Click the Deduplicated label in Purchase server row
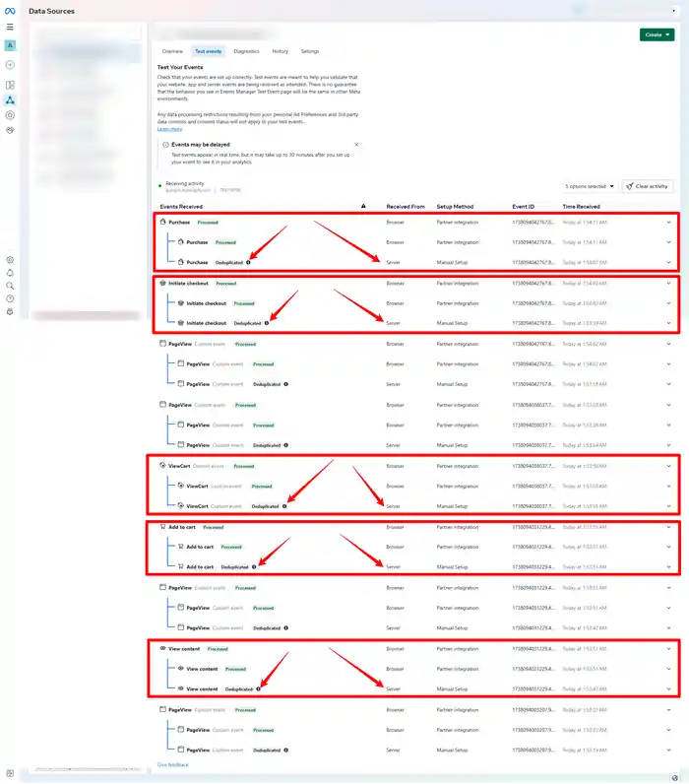This screenshot has width=689, height=784. 229,263
